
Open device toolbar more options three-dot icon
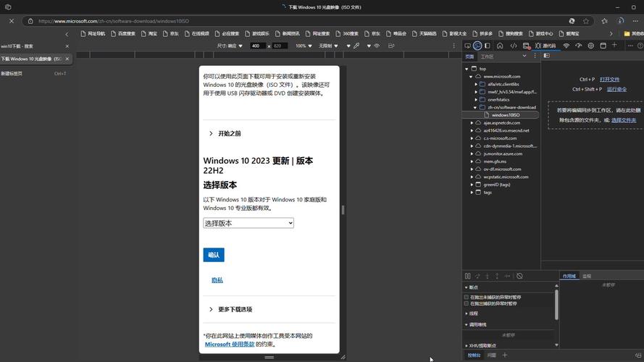(x=453, y=46)
